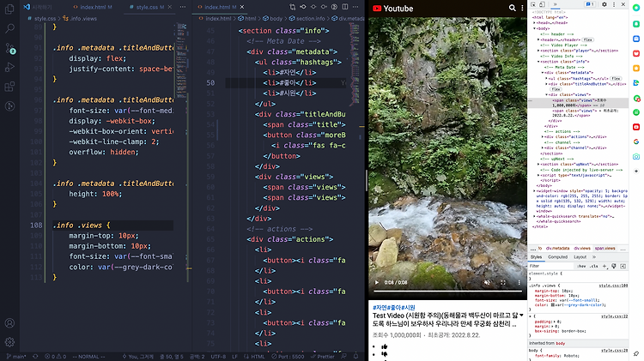Toggle the .cls class editor in Styles pane
This screenshot has height=361, width=644.
(x=594, y=266)
